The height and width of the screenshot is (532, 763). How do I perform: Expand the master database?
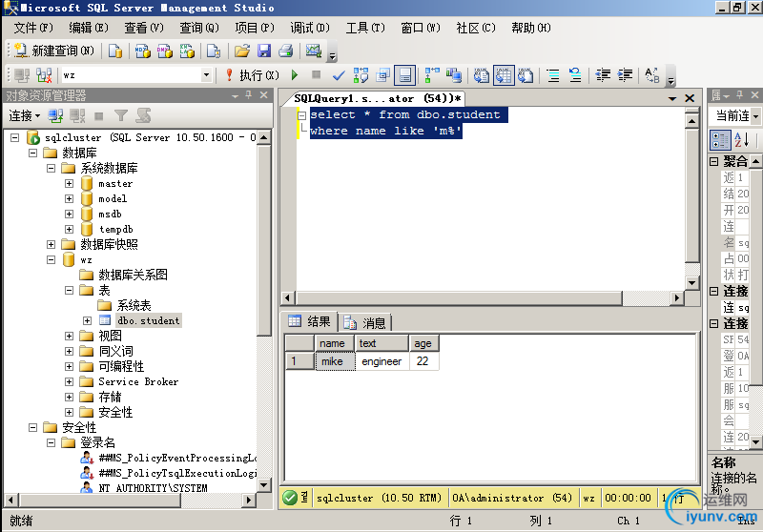pos(69,183)
